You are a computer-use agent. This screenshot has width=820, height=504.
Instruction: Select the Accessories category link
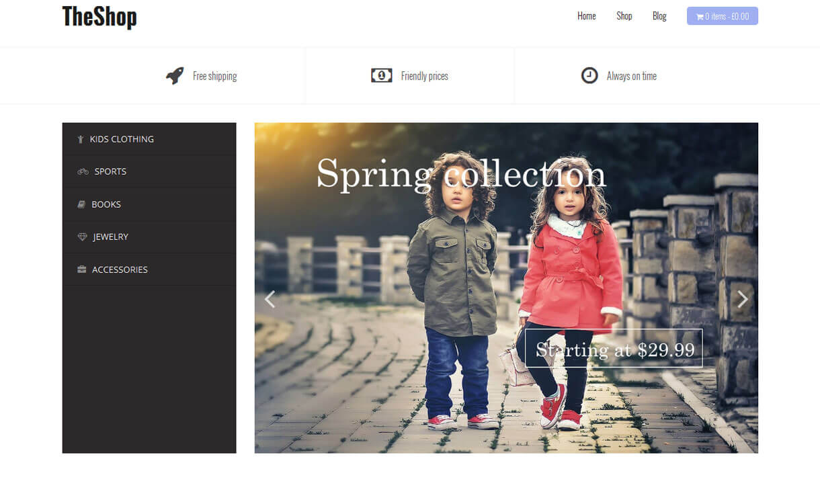pyautogui.click(x=120, y=269)
